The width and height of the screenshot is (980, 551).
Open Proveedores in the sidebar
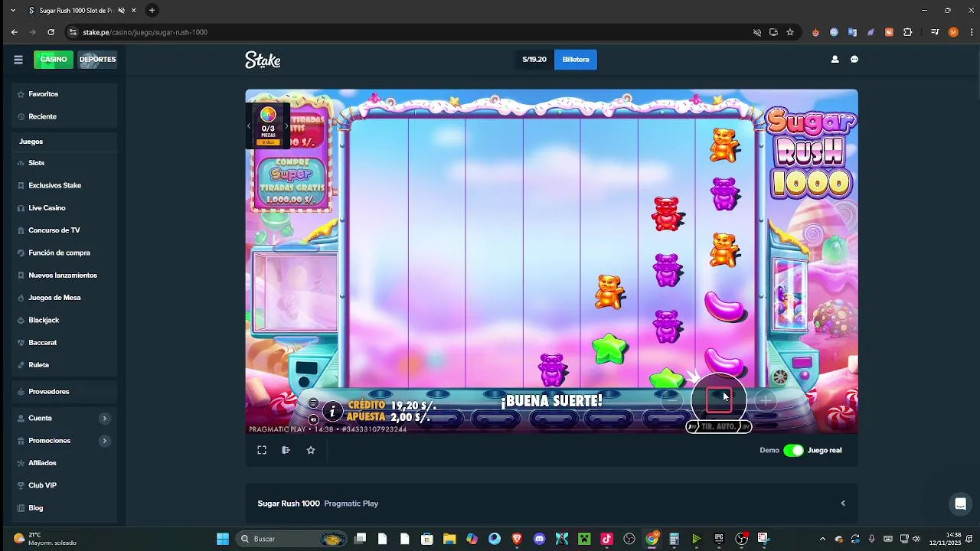[65, 392]
